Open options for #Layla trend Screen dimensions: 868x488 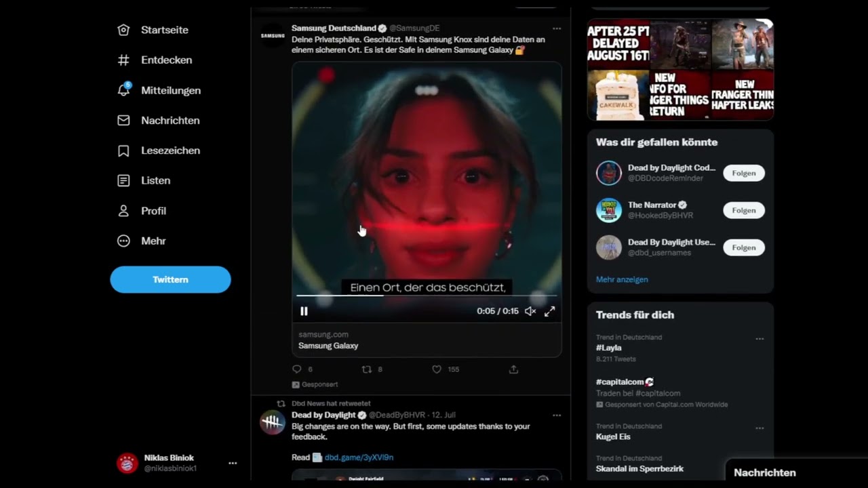point(759,339)
